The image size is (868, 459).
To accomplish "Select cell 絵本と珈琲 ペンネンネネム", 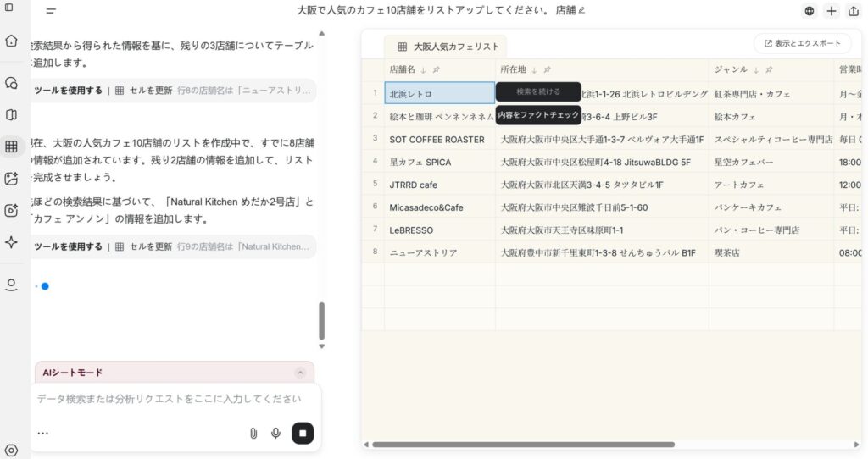I will [x=440, y=117].
